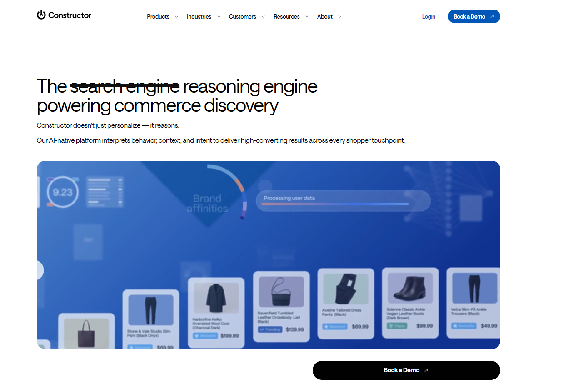This screenshot has height=389, width=588.
Task: Open the Customers dropdown chevron
Action: point(263,17)
